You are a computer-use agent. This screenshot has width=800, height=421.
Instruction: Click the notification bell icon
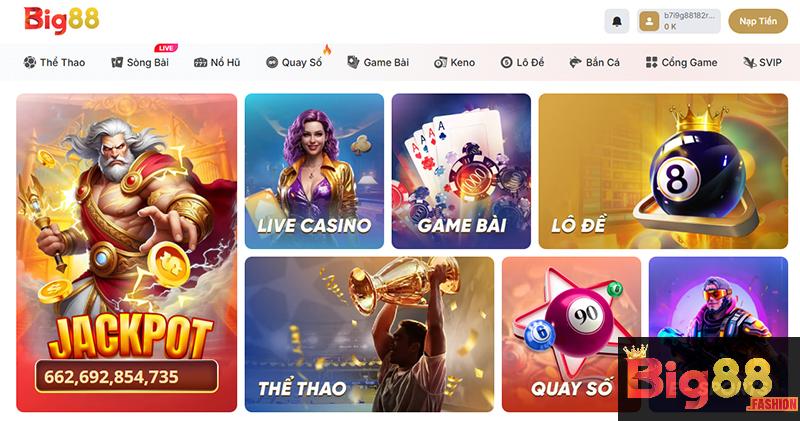(x=616, y=22)
